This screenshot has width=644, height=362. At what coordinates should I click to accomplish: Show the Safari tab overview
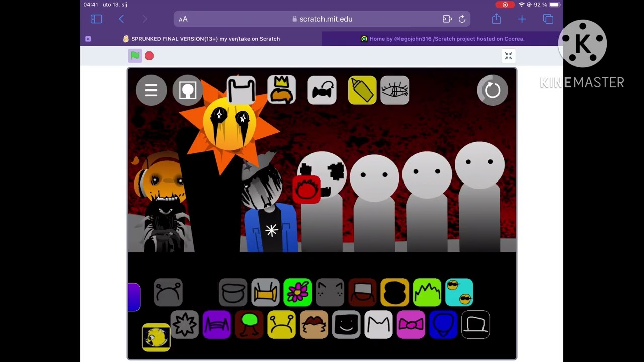coord(548,19)
